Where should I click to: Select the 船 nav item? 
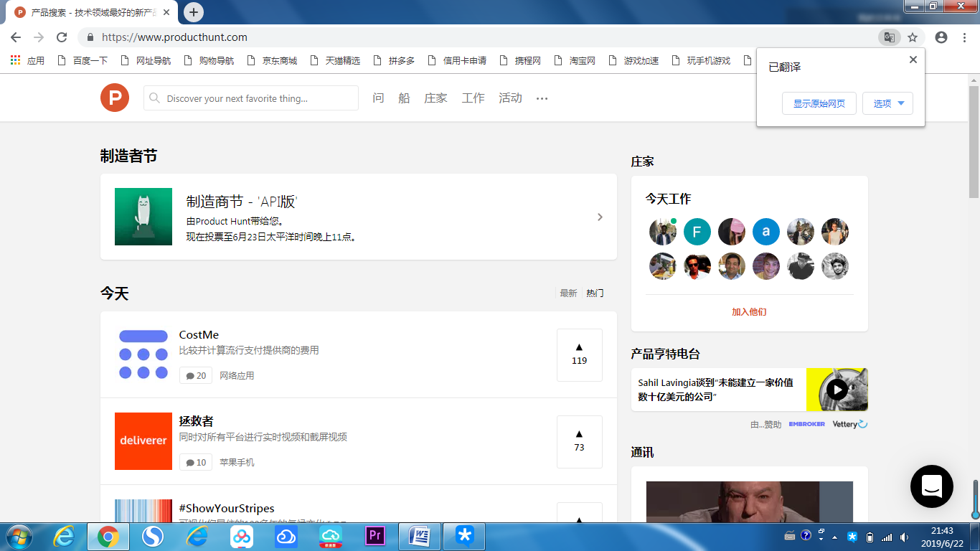[x=404, y=98]
